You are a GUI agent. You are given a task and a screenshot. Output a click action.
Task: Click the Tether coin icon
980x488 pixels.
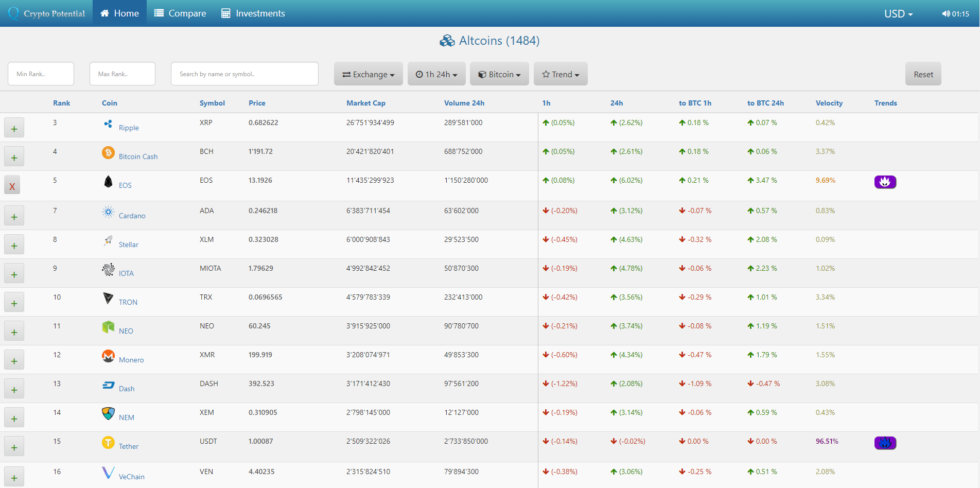click(108, 442)
